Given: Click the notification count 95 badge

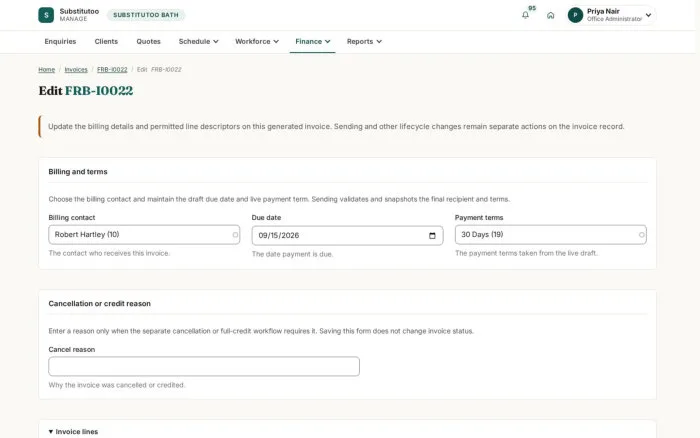Looking at the screenshot, I should coord(532,8).
